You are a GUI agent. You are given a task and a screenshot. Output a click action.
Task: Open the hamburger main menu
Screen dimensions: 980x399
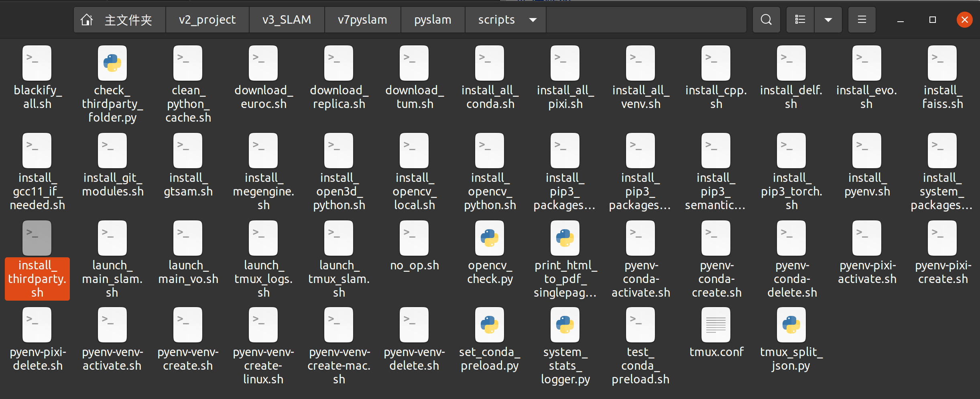coord(862,20)
